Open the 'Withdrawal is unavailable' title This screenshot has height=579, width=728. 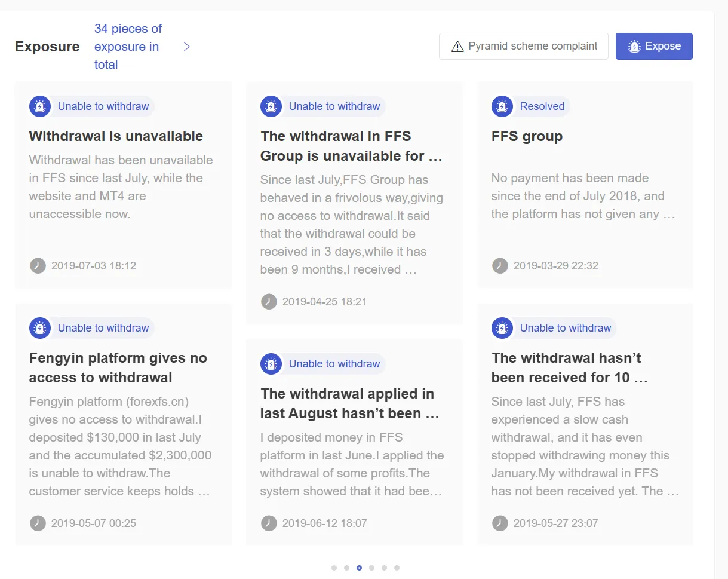[116, 136]
